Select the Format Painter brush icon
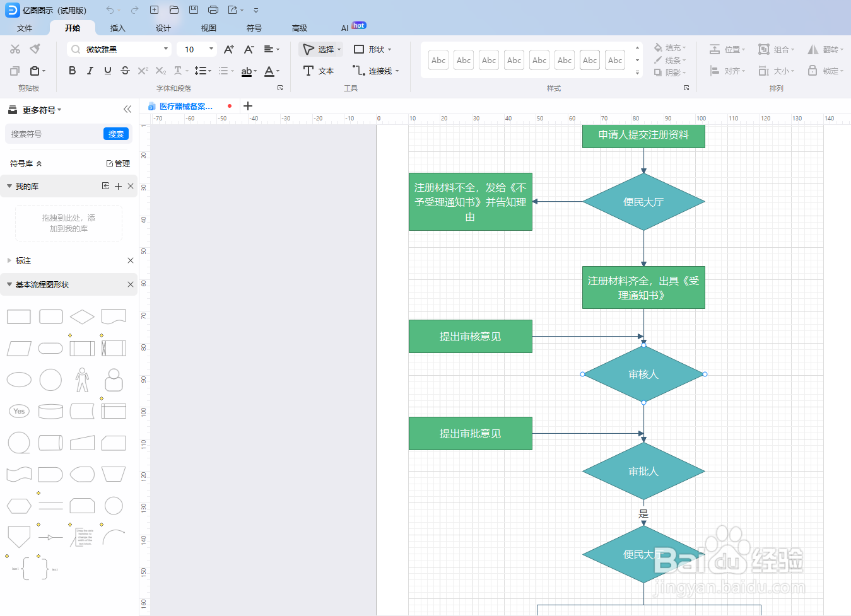Viewport: 851px width, 616px height. click(35, 49)
